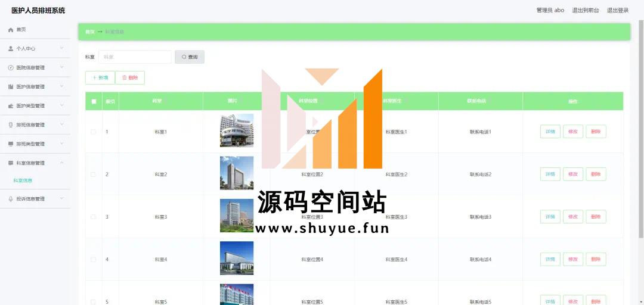Click 删除 for row 科室3
This screenshot has height=305, width=644.
tap(596, 217)
